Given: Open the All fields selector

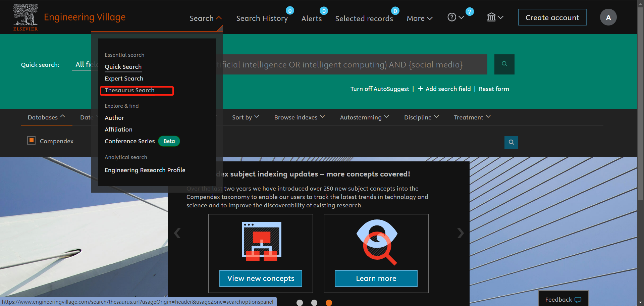Looking at the screenshot, I should (x=85, y=64).
